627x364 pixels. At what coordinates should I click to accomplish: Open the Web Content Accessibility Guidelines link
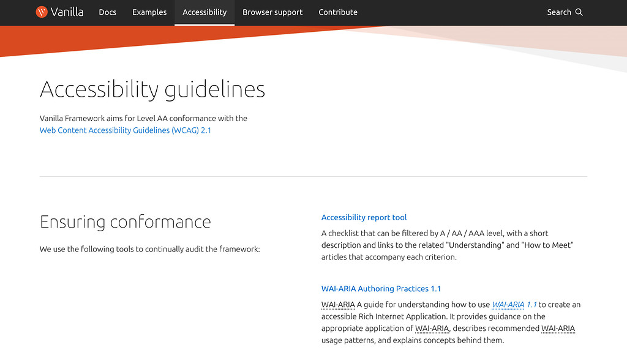125,130
